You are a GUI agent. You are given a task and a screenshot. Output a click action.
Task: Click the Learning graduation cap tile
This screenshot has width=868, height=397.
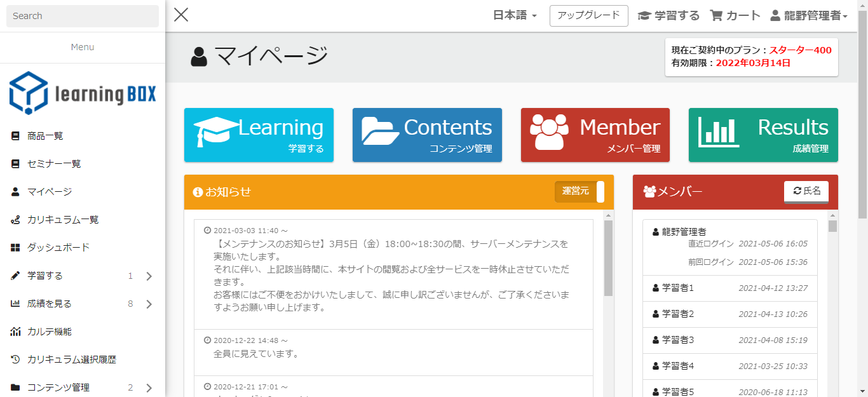[259, 135]
